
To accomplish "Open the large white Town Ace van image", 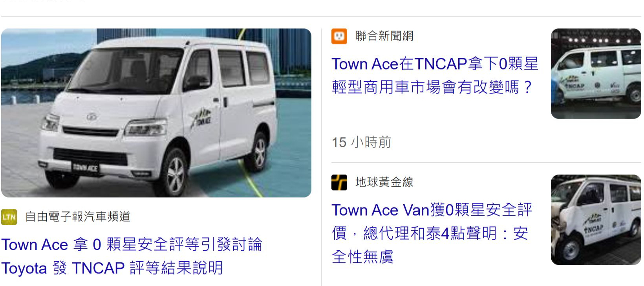I will click(x=156, y=113).
